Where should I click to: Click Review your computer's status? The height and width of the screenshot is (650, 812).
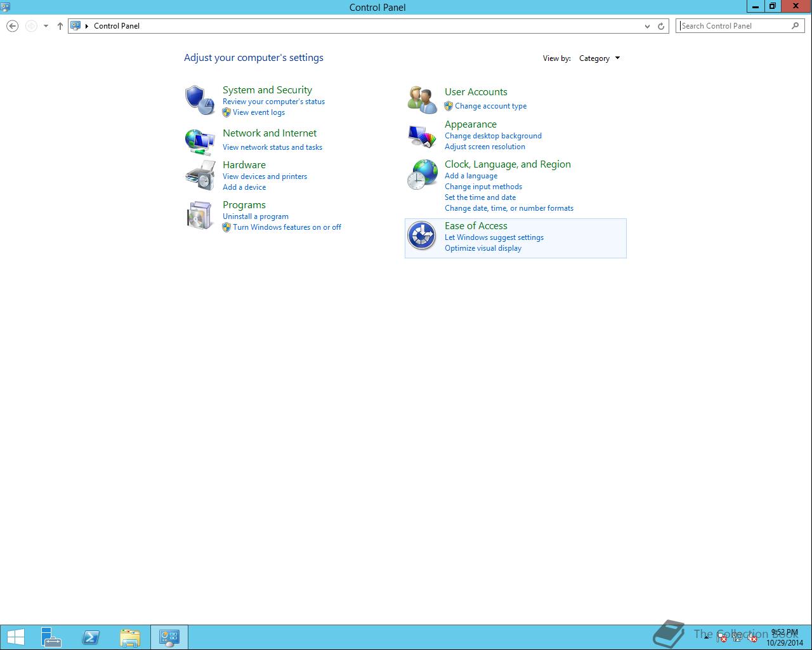pos(273,102)
